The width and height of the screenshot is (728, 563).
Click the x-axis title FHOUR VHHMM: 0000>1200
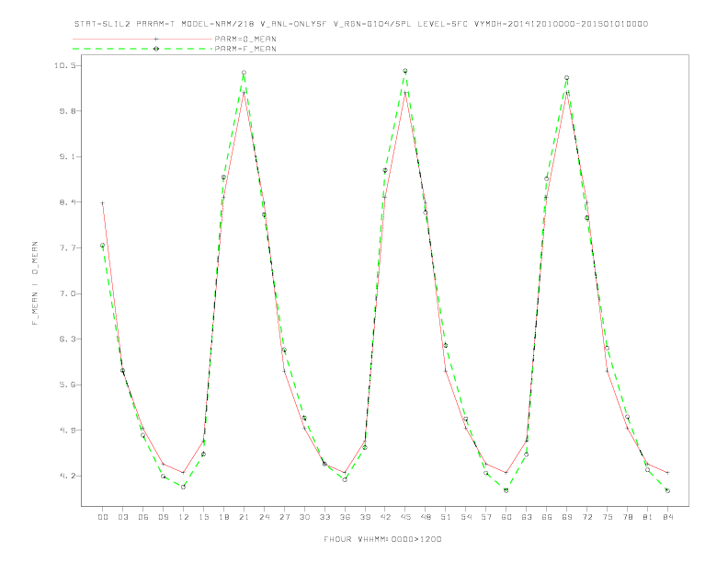[x=382, y=539]
